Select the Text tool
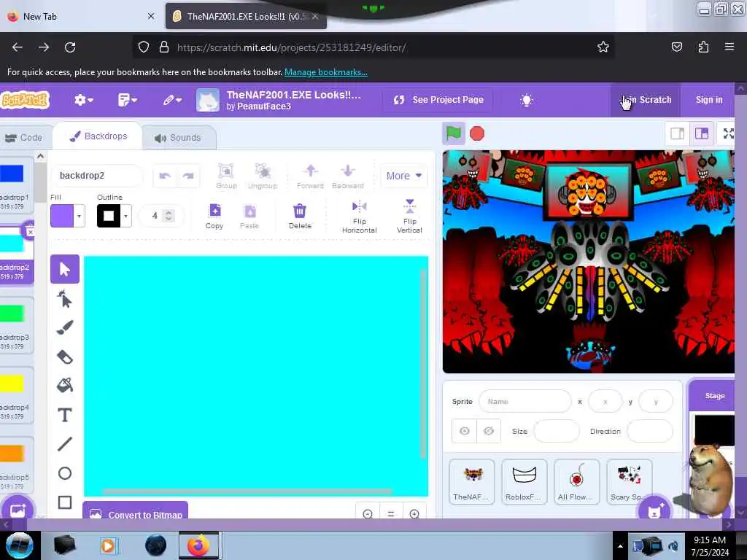This screenshot has height=560, width=747. coord(65,415)
